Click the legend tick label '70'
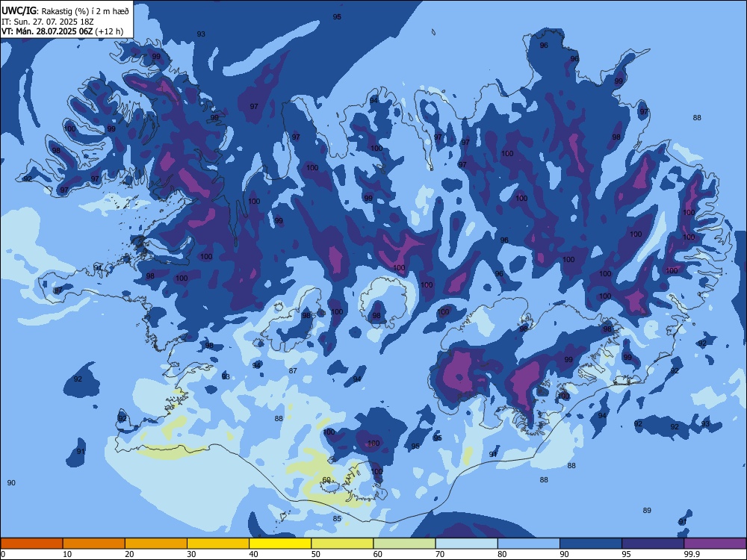This screenshot has width=747, height=560. click(x=440, y=554)
